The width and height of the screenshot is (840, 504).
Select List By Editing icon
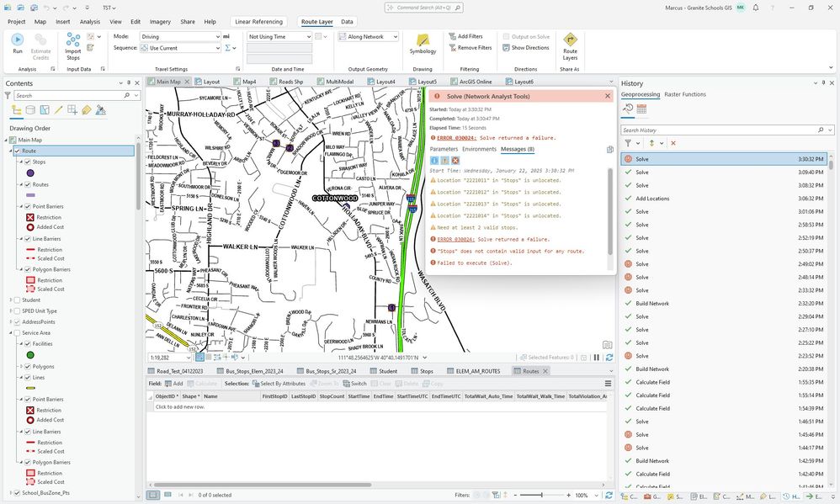(58, 110)
